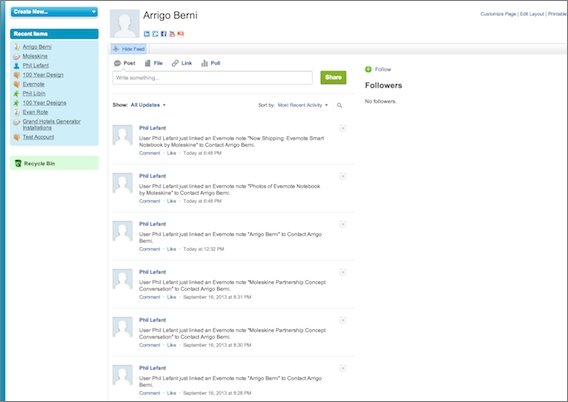Open the action arrow on the 12:32 PM post

coord(343,225)
